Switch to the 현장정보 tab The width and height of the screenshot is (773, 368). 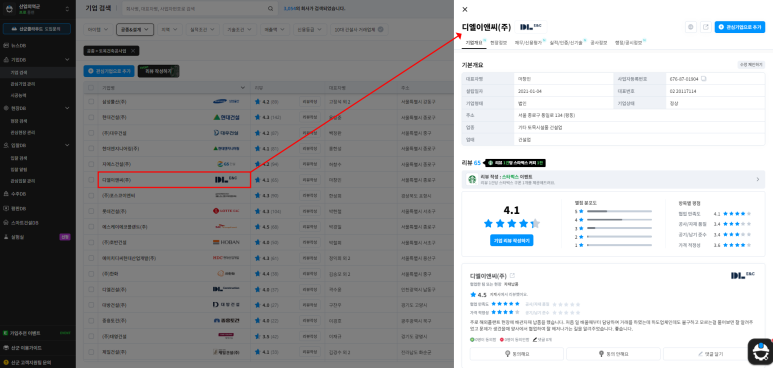pyautogui.click(x=498, y=43)
